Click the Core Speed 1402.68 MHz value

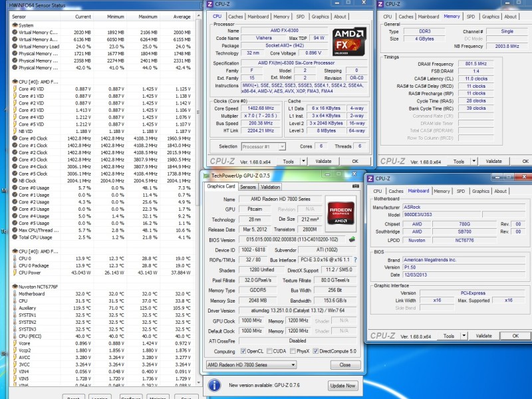click(261, 108)
